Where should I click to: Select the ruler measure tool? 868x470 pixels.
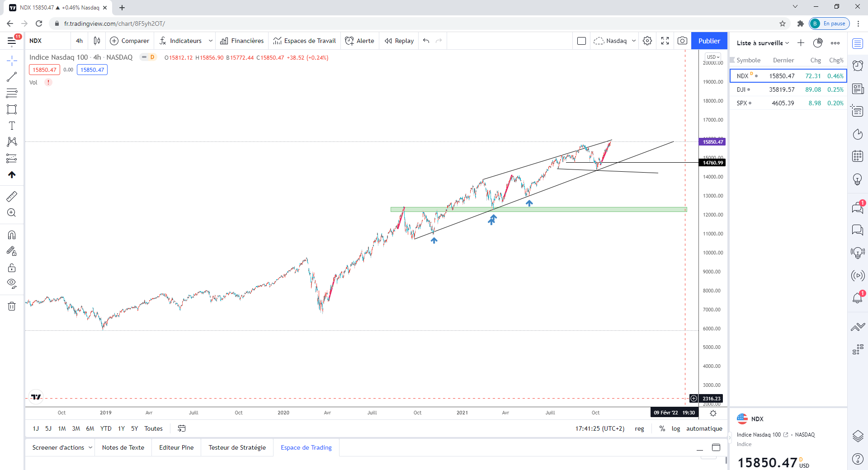pyautogui.click(x=12, y=196)
